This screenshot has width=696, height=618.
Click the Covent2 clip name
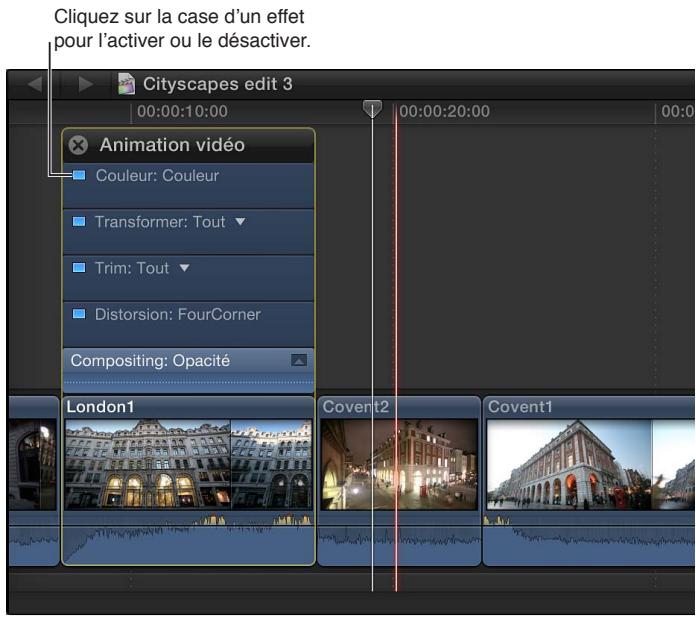coord(356,407)
